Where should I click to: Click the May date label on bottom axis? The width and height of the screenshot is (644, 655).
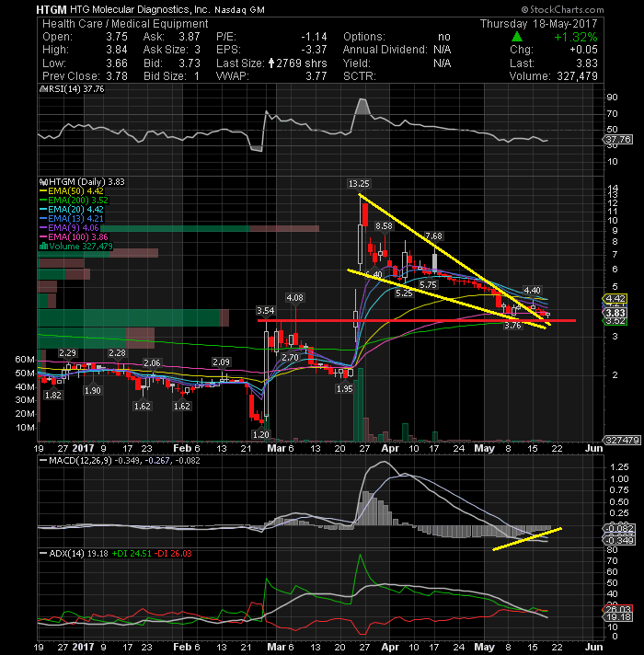[x=485, y=647]
